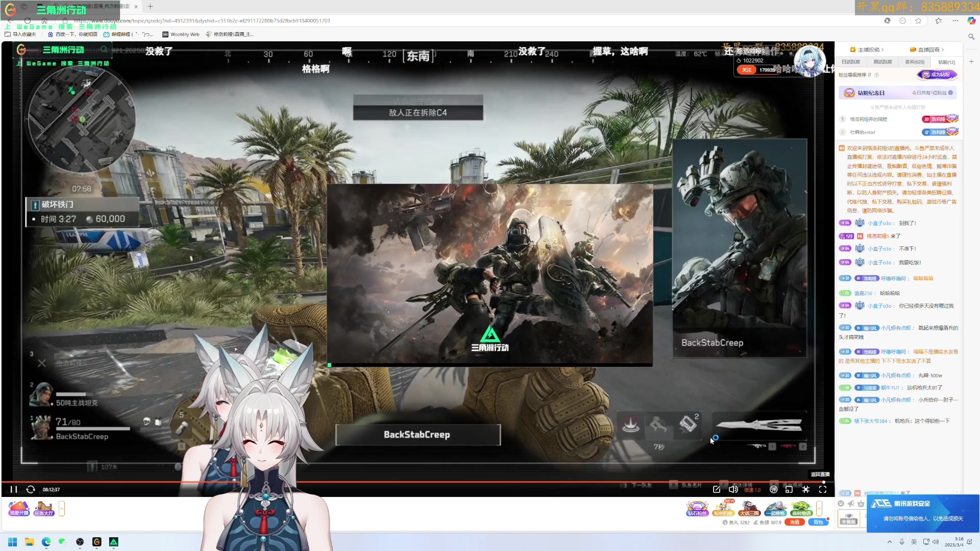This screenshot has height=551, width=980.
Task: Add page to favorites star
Action: 919,21
